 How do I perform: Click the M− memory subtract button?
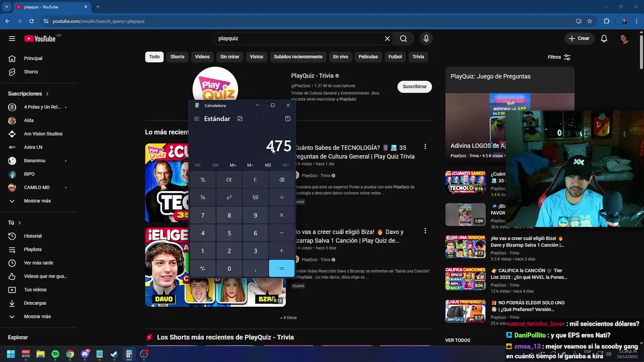[250, 165]
